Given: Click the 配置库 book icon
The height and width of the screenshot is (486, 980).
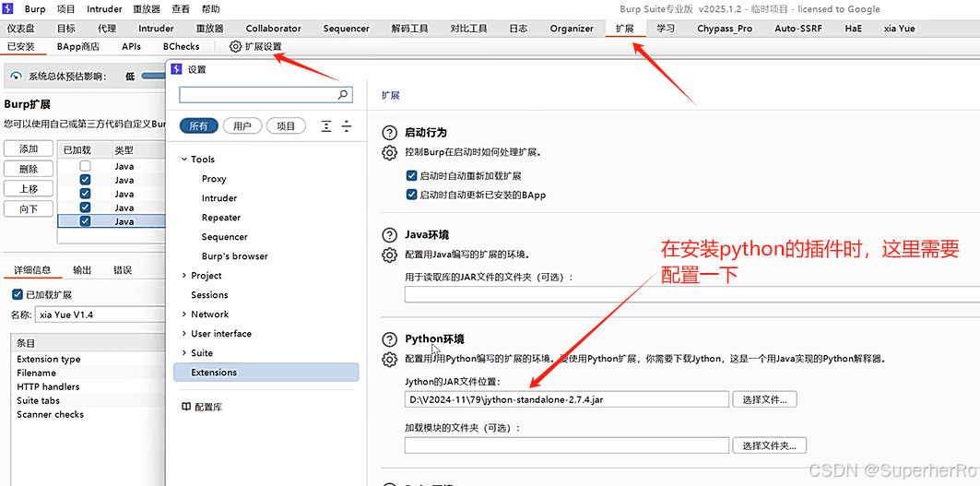Looking at the screenshot, I should point(185,407).
